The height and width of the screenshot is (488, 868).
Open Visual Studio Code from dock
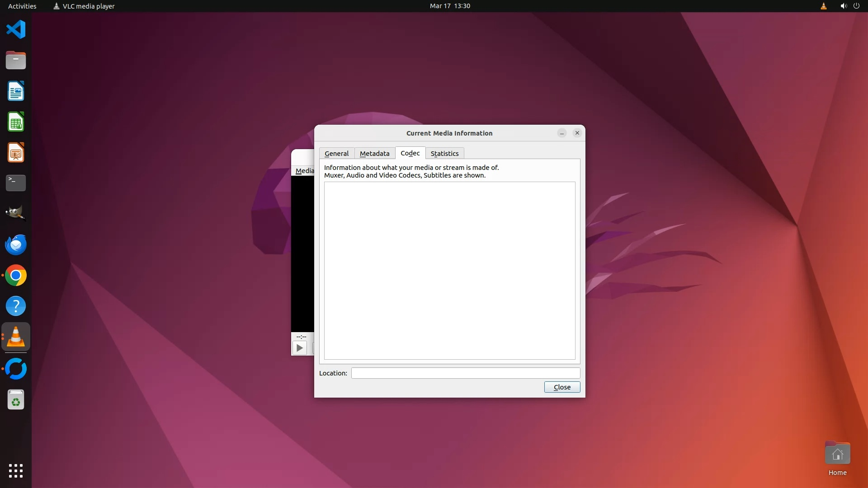(16, 30)
